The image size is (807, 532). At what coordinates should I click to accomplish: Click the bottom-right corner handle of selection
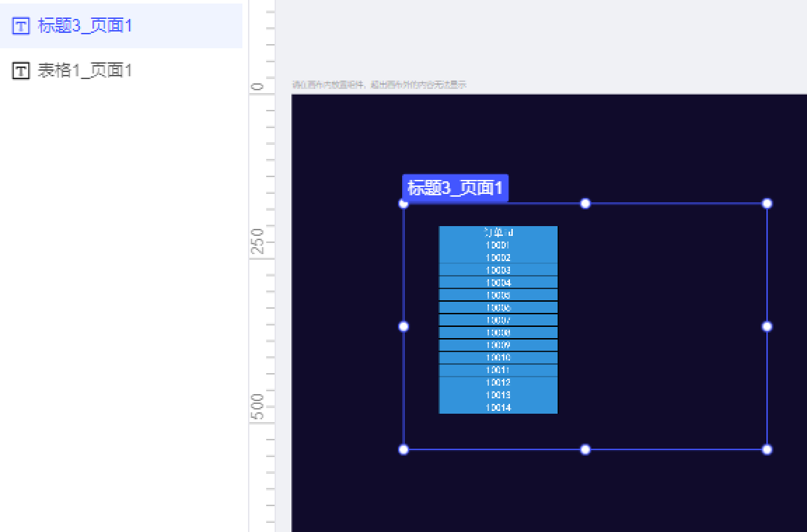click(767, 449)
